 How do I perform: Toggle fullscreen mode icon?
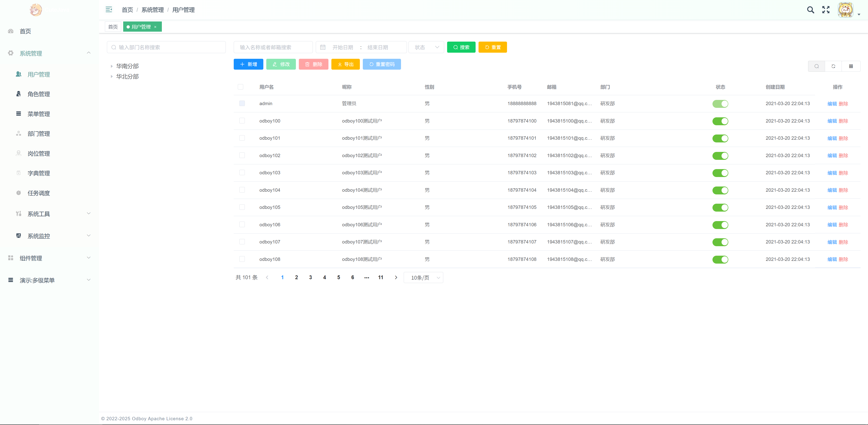coord(826,10)
